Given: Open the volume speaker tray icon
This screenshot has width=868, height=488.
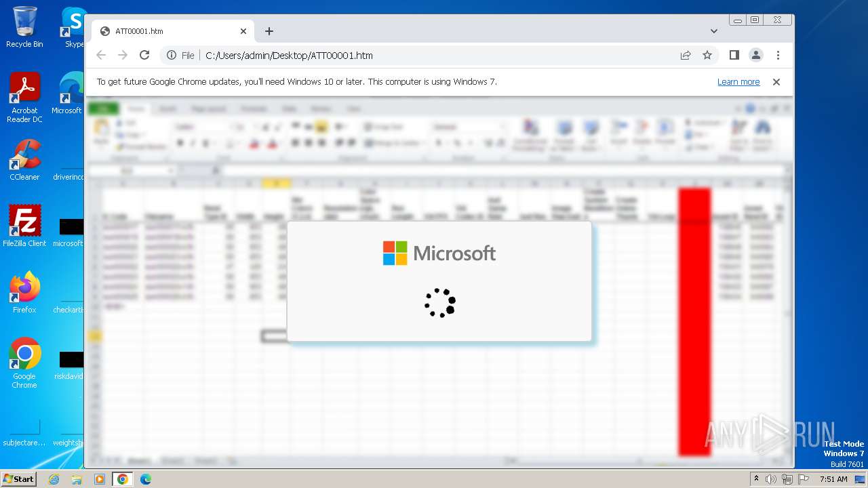Looking at the screenshot, I should pyautogui.click(x=771, y=479).
